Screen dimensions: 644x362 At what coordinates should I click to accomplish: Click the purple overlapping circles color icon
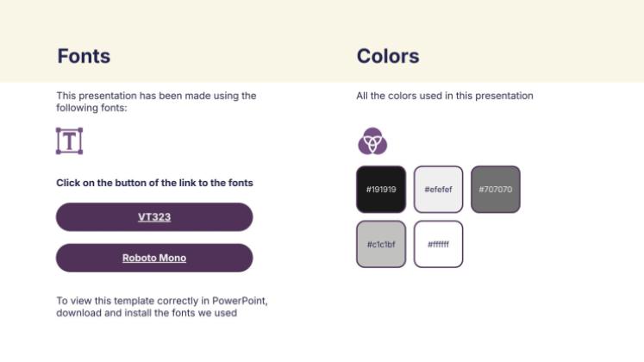(x=372, y=141)
